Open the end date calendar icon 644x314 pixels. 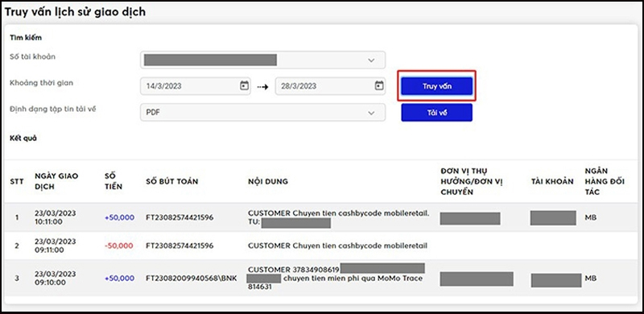[x=379, y=85]
